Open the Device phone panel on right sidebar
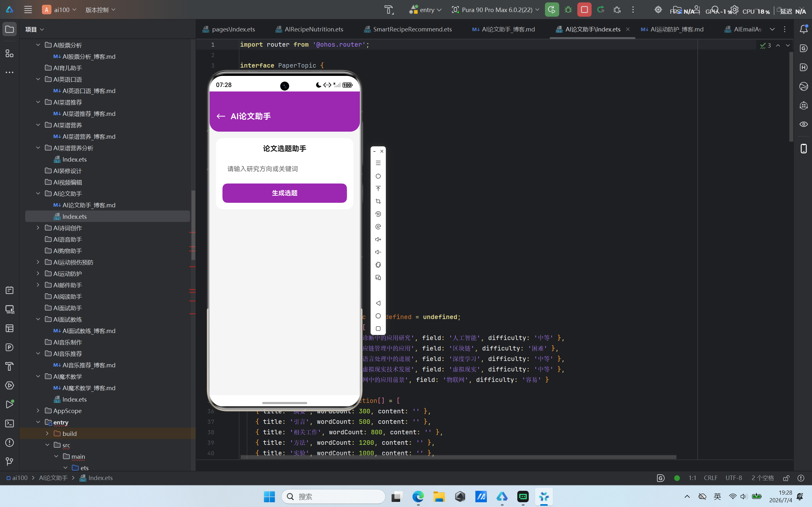 pos(804,149)
